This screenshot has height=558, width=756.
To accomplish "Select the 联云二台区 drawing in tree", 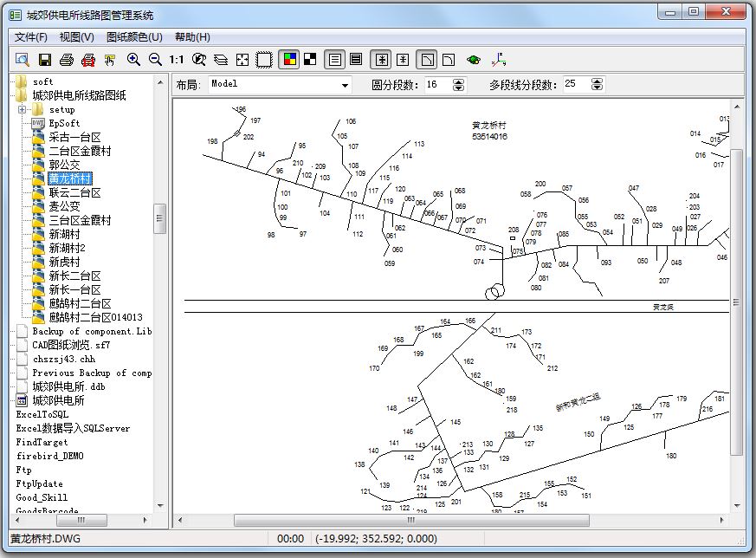I will point(74,192).
